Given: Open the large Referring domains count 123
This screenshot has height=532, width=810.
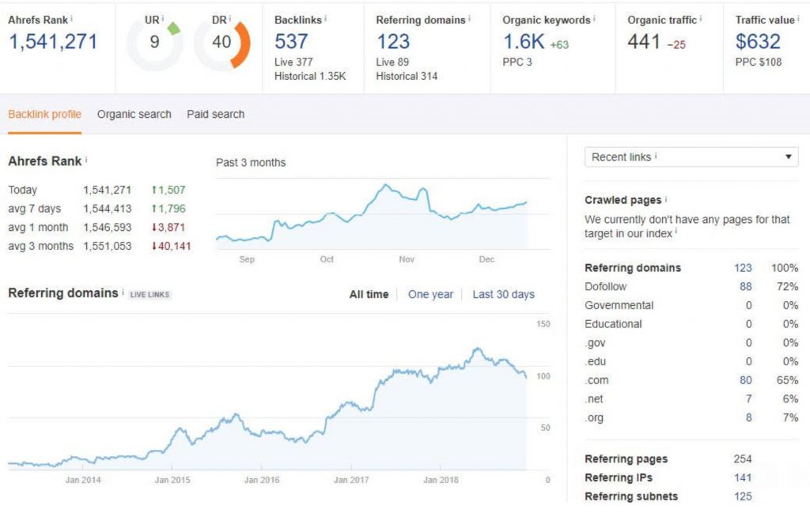Looking at the screenshot, I should (x=393, y=42).
